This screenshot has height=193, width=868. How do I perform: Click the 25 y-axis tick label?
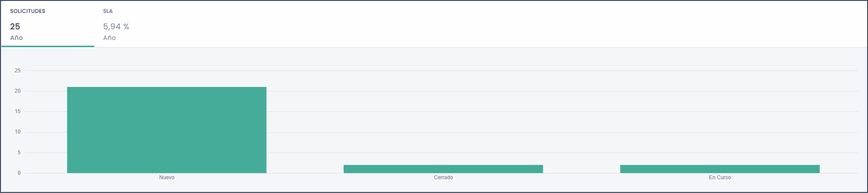18,71
